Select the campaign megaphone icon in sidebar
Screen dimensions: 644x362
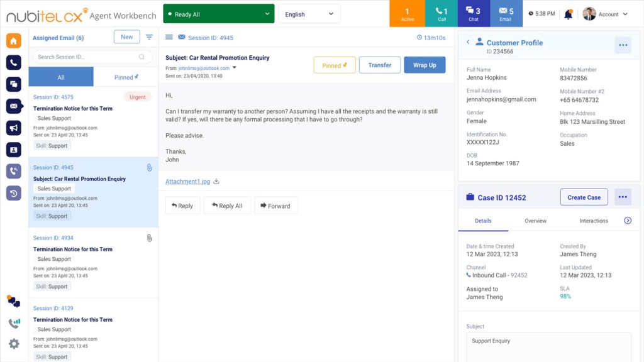[13, 128]
